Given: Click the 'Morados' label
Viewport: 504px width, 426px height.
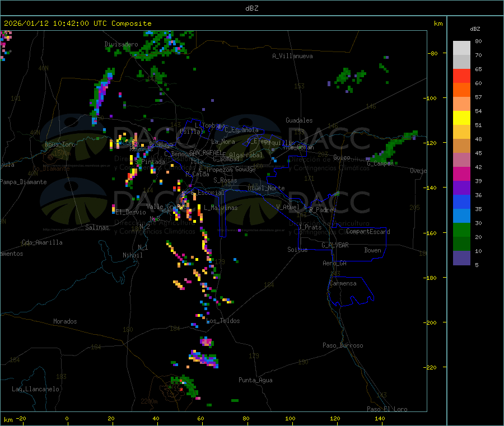Looking at the screenshot, I should coord(65,321).
